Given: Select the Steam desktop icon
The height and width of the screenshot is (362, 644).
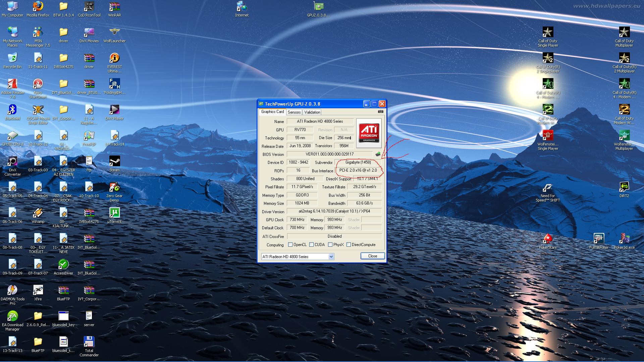Looking at the screenshot, I should 114,164.
